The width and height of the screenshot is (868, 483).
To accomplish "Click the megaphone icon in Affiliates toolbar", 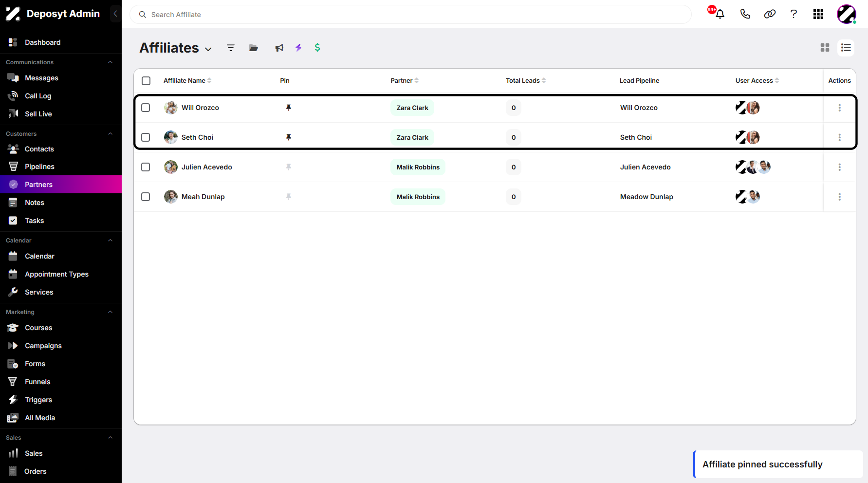I will 279,48.
